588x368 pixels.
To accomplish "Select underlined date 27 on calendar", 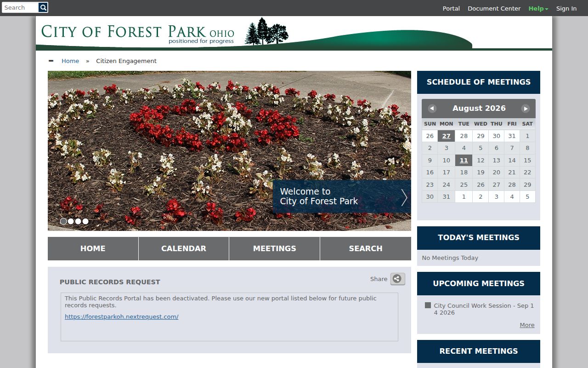I will (446, 136).
